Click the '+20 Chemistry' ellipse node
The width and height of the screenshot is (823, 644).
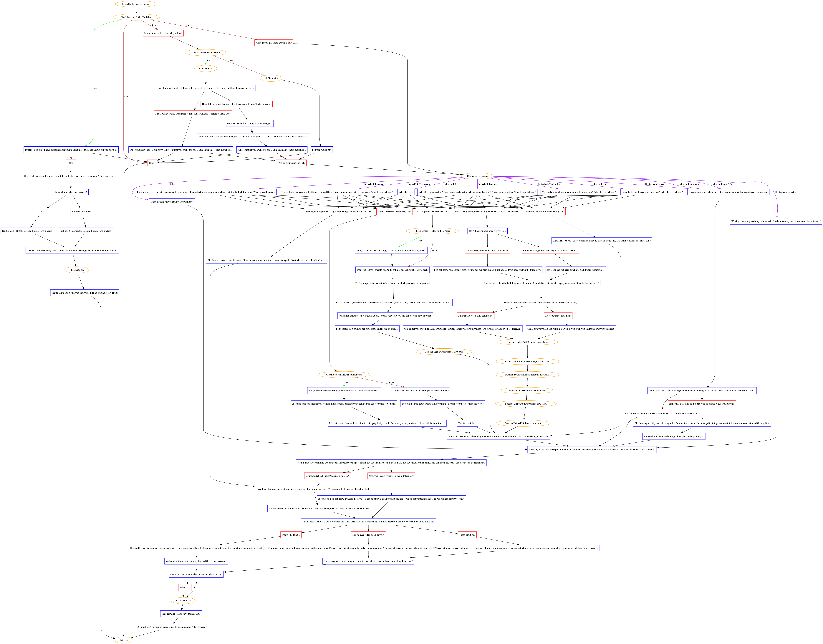click(x=77, y=270)
